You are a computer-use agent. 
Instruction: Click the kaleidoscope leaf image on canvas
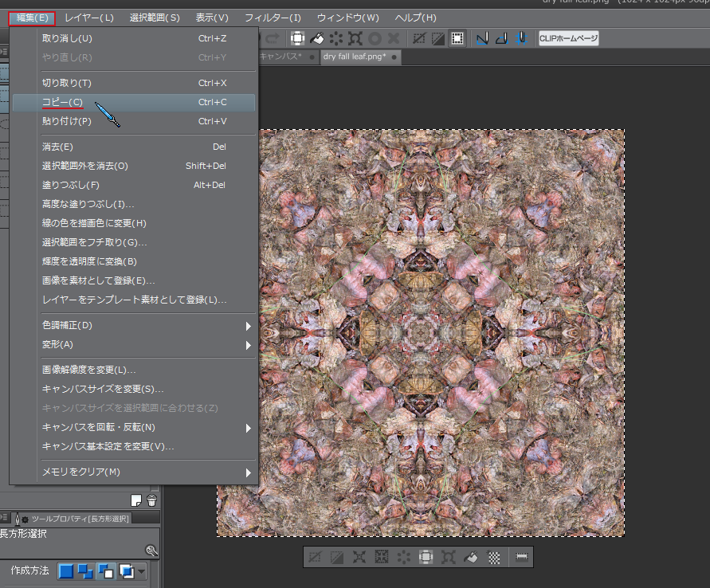(x=421, y=333)
